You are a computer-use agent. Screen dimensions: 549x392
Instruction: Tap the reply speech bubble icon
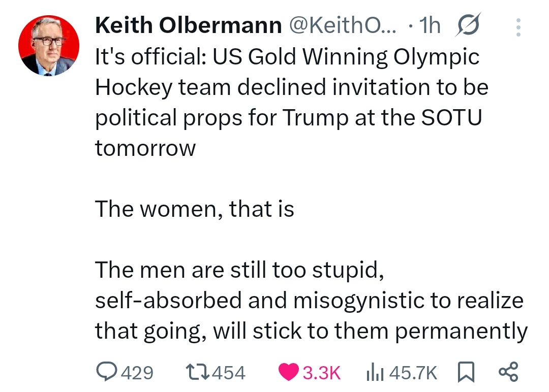(106, 373)
